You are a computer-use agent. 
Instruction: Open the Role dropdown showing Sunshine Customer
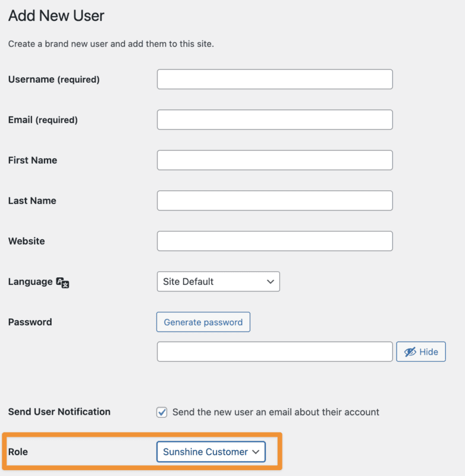[x=210, y=452]
